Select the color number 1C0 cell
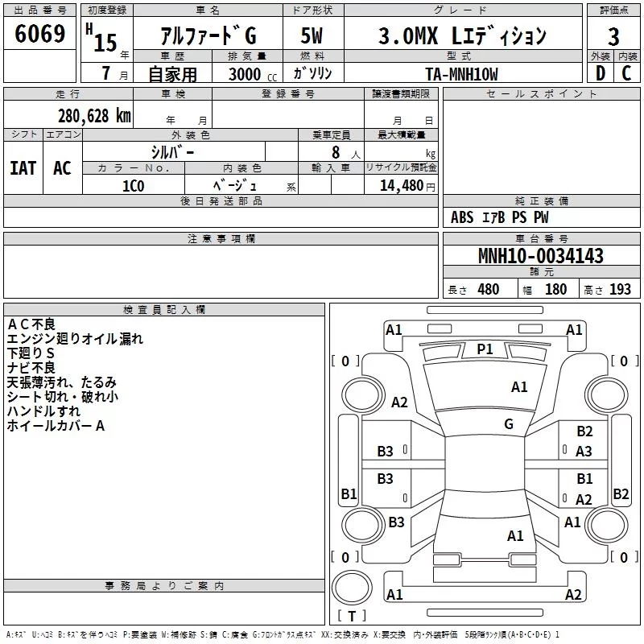Screen dimensions: 644x644 (134, 186)
